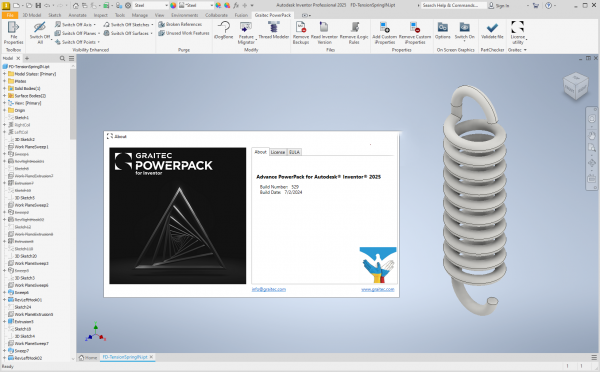Open the Switch Off Axis dropdown
The image size is (600, 372).
coord(95,24)
